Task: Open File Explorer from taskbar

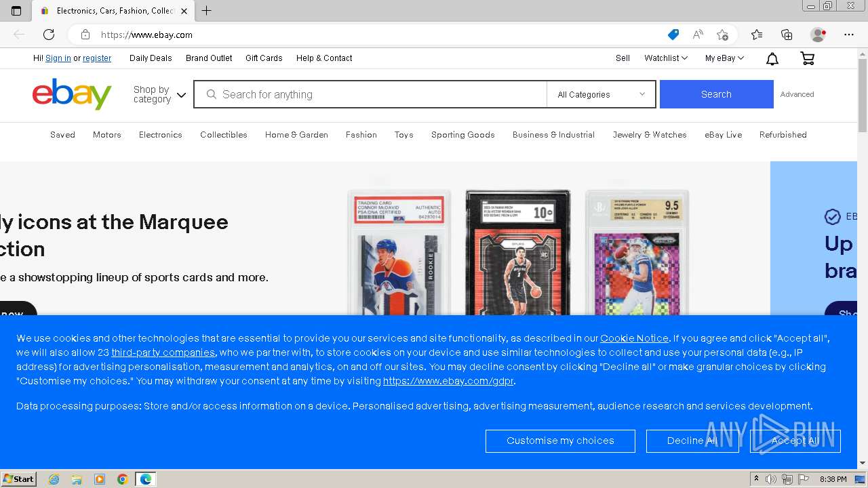Action: click(x=77, y=479)
